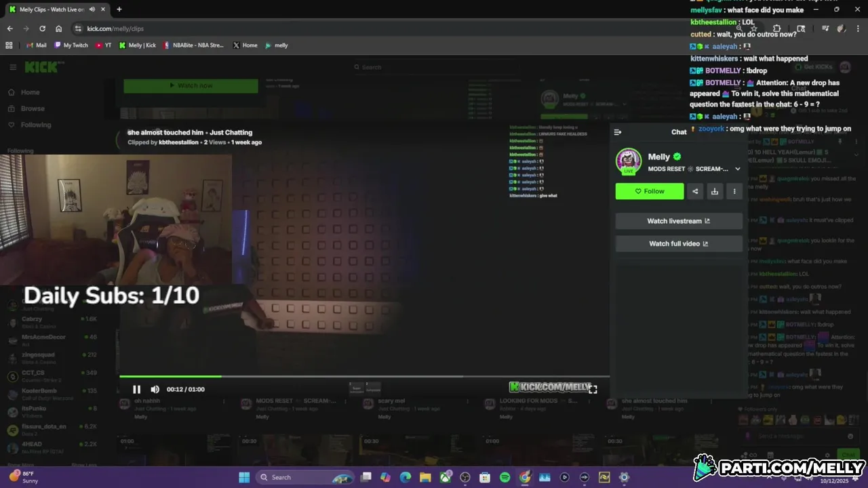Open Microsoft Edge from taskbar
Image resolution: width=868 pixels, height=488 pixels.
(406, 477)
